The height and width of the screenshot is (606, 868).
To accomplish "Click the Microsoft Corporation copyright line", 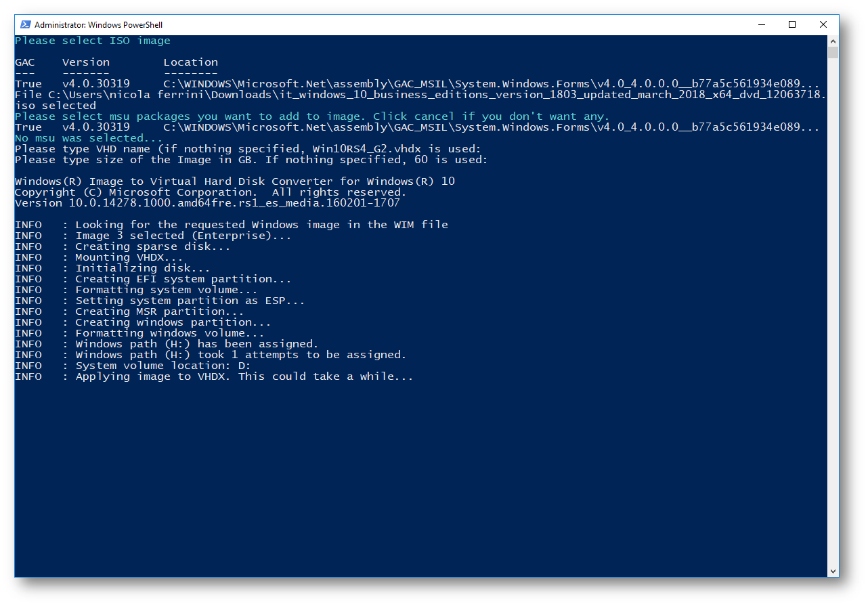I will click(x=211, y=192).
